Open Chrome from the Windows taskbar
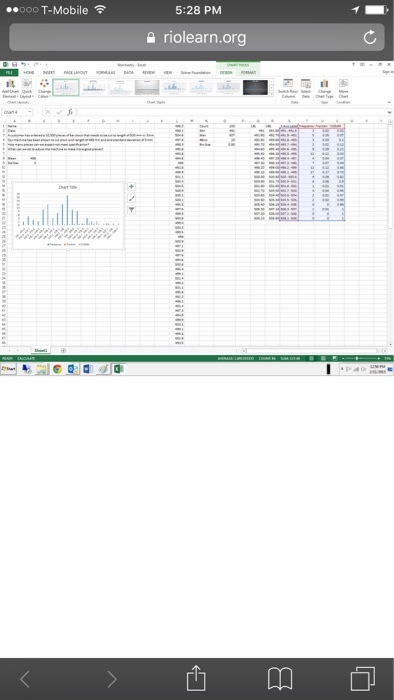The width and height of the screenshot is (394, 700). point(57,369)
